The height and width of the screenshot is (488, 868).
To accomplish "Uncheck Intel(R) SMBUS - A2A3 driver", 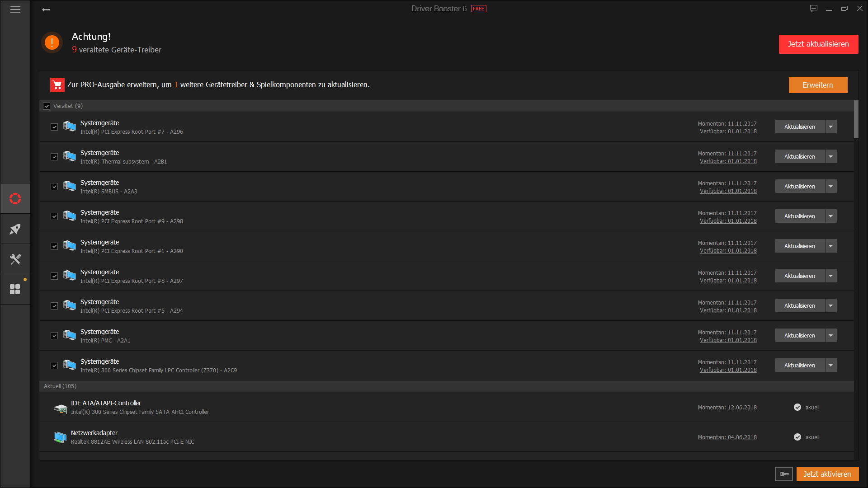I will 54,186.
